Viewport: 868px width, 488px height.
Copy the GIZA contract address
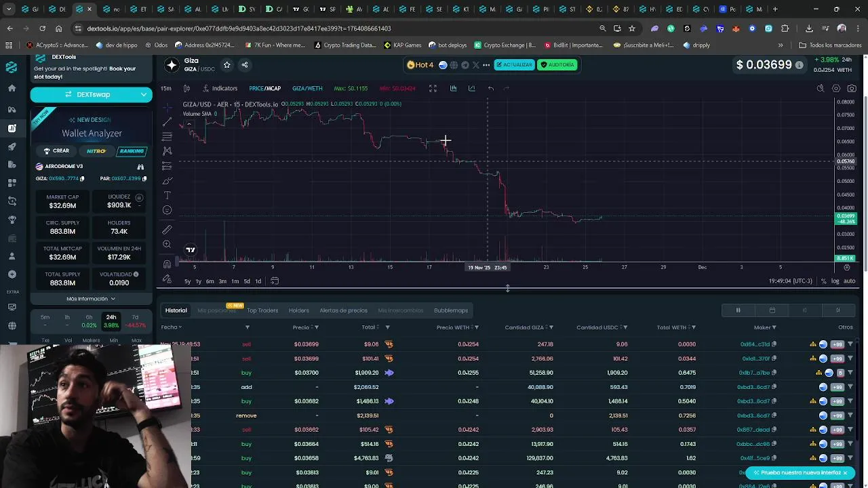(82, 179)
